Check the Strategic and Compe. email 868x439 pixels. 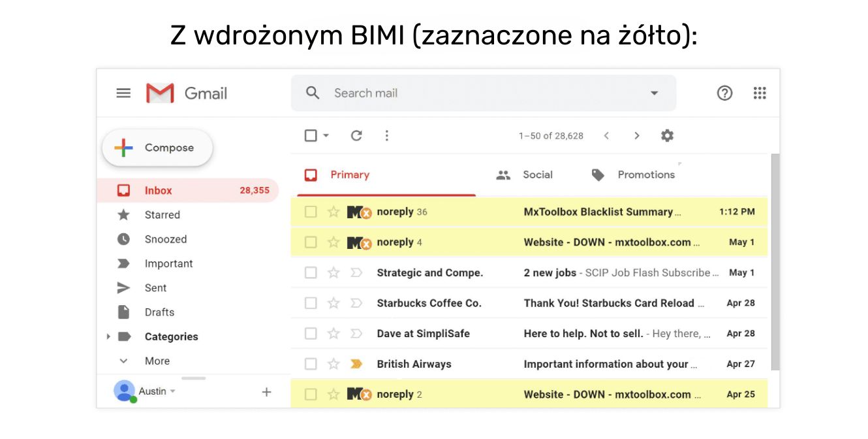[311, 272]
